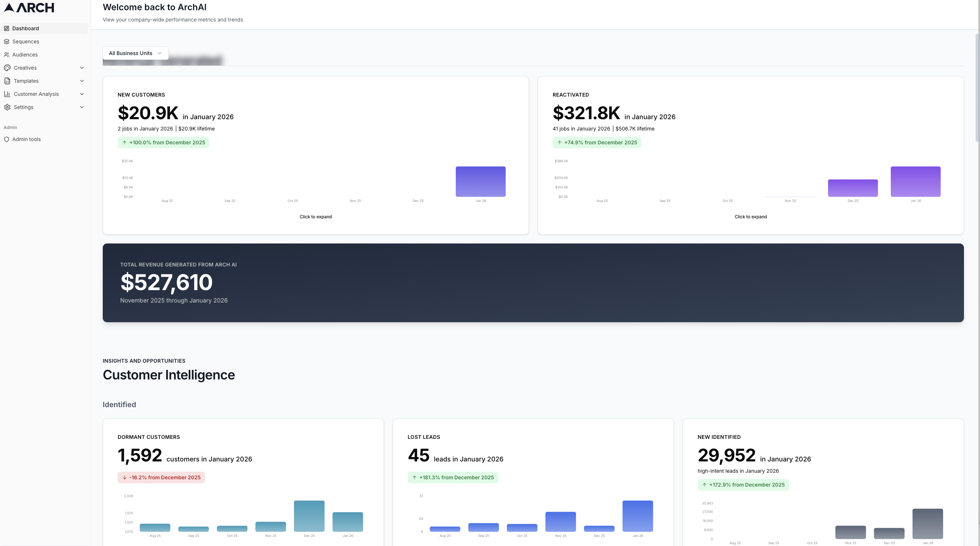
Task: Expand the Settings section chevron
Action: pyautogui.click(x=82, y=107)
